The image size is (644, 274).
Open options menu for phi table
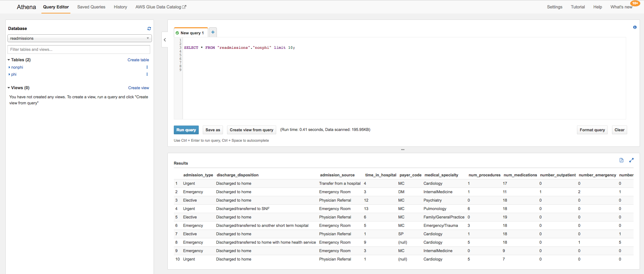[x=147, y=74]
